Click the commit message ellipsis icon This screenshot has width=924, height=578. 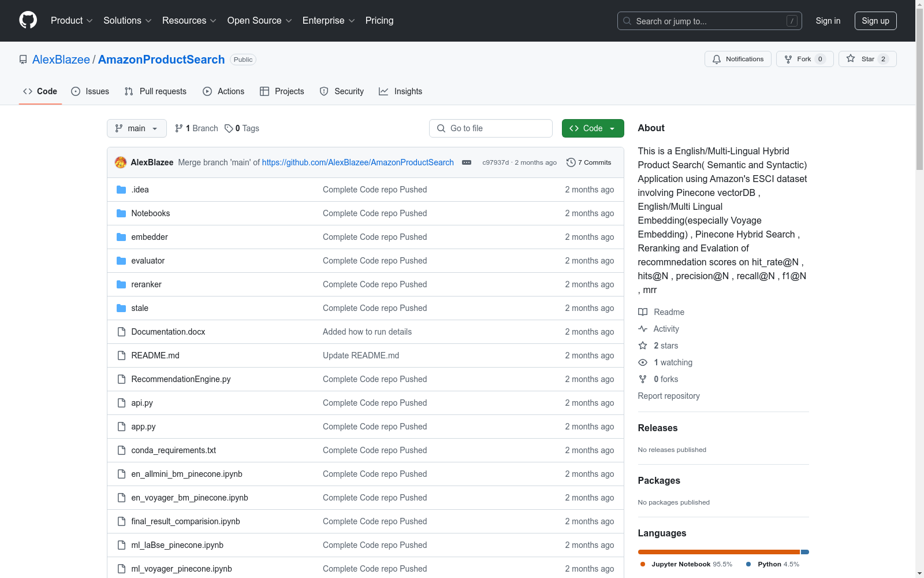pos(467,162)
